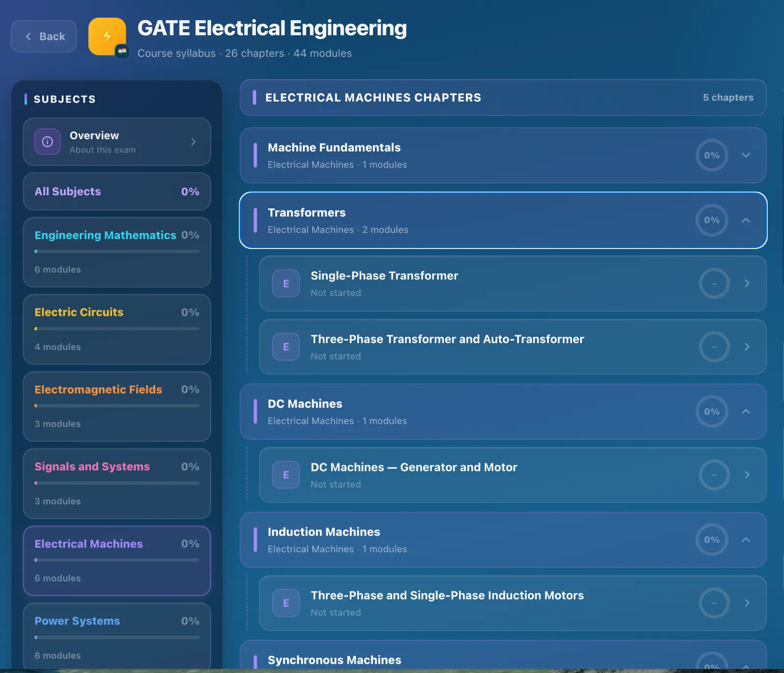Click Machine Fundamentals 0% progress ring

tap(712, 155)
